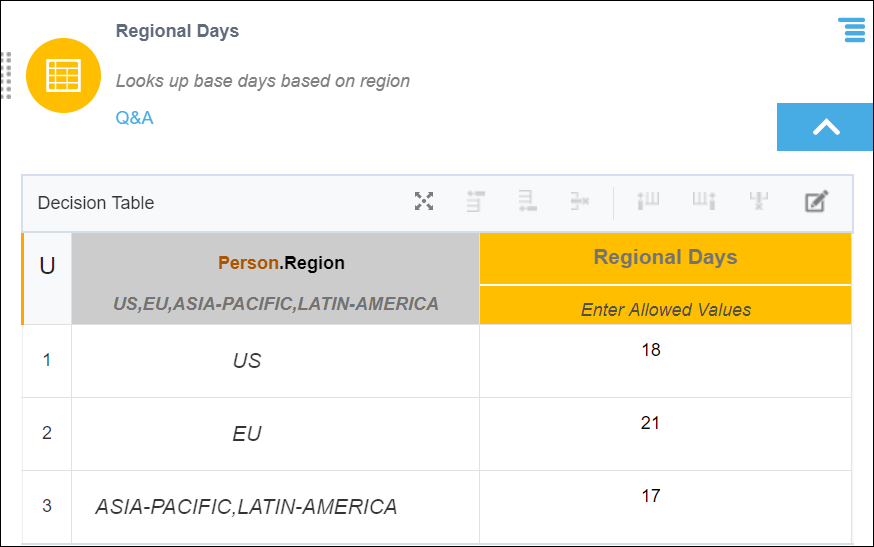Click the edit decision table pencil icon
874x547 pixels.
816,202
